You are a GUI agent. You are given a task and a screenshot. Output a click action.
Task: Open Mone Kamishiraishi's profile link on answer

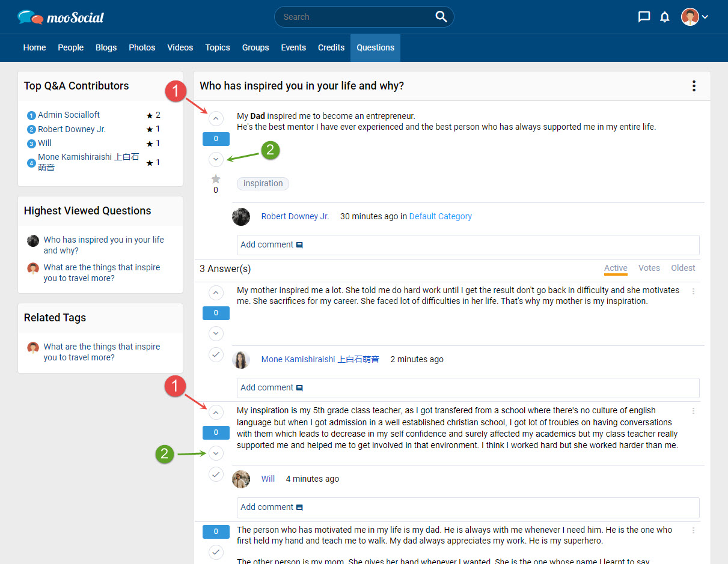click(x=320, y=360)
